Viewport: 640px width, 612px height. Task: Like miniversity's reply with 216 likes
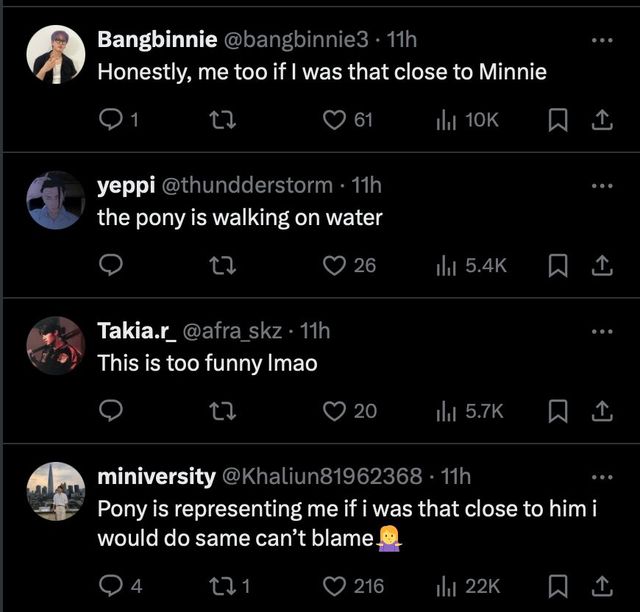click(x=335, y=586)
